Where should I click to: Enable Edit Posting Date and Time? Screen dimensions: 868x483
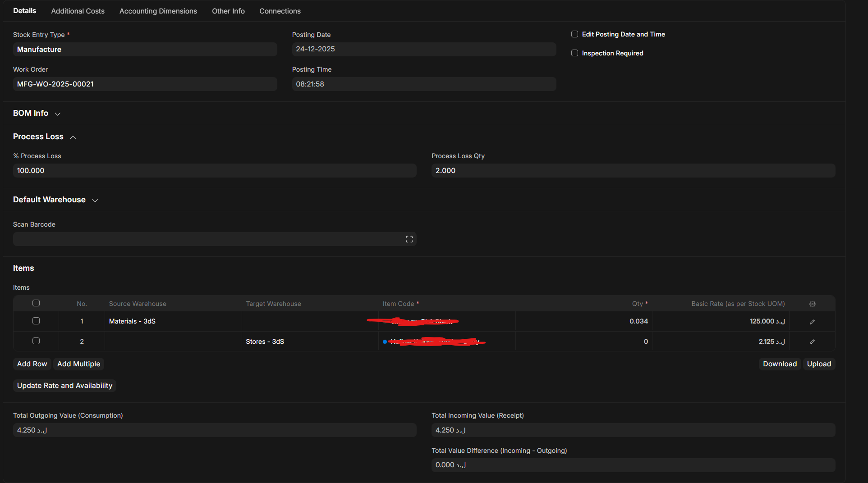tap(574, 34)
